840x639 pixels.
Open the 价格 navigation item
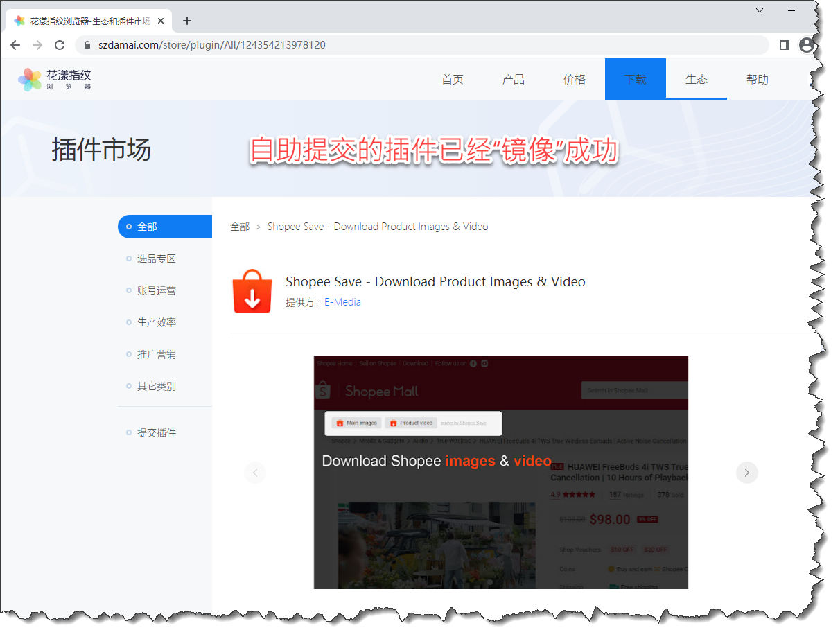[575, 79]
